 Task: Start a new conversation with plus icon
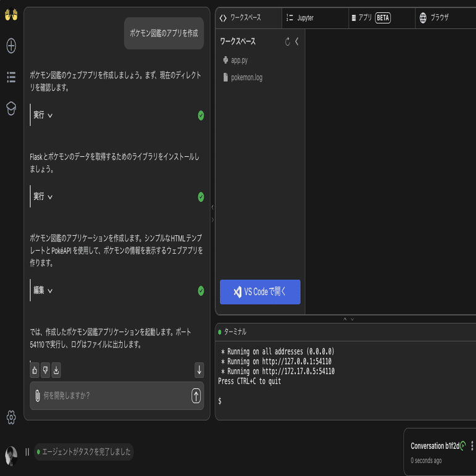[11, 46]
